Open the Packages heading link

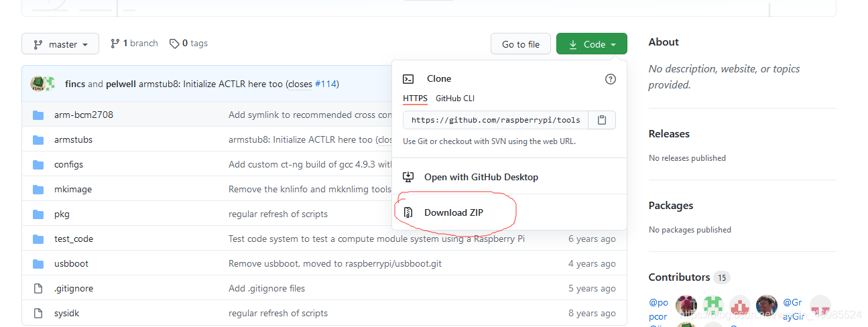click(671, 205)
